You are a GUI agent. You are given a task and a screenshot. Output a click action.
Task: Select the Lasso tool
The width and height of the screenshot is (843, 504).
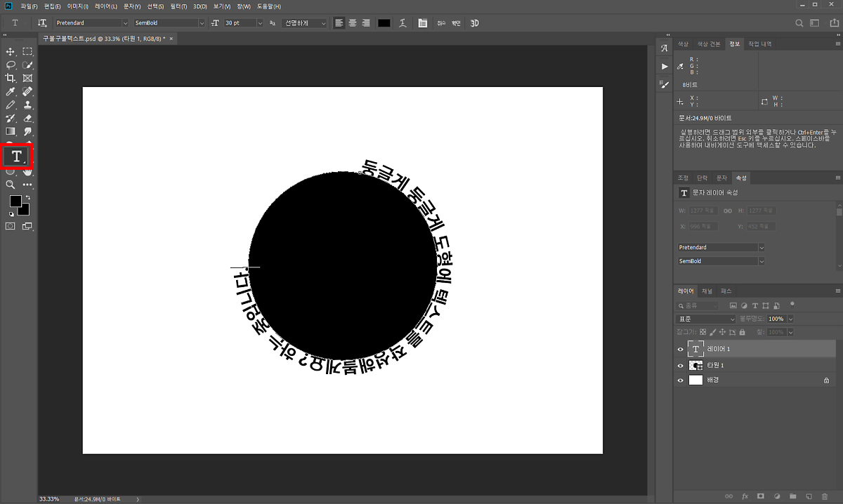(11, 65)
